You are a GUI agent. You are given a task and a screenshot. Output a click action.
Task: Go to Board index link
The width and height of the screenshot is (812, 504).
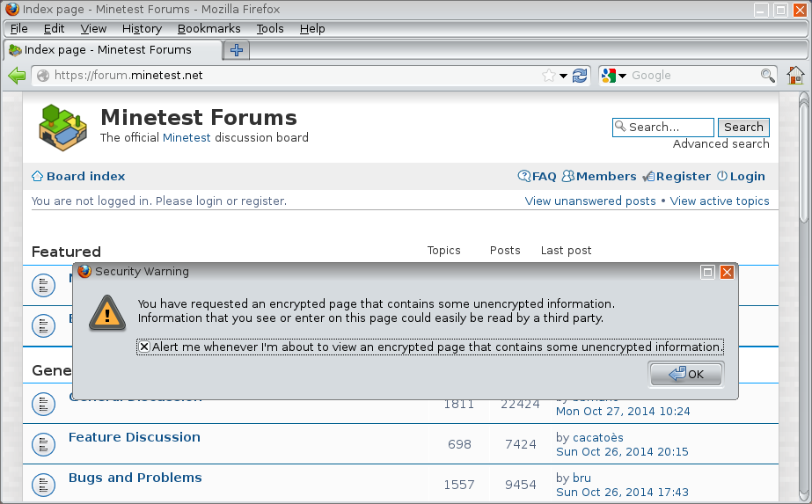[x=86, y=177]
